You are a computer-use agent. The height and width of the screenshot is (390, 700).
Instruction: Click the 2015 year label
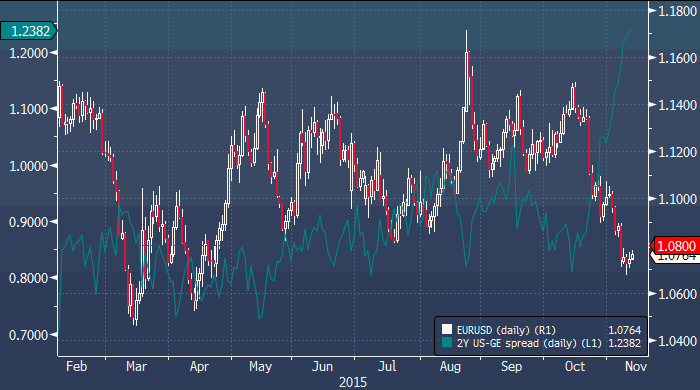353,382
